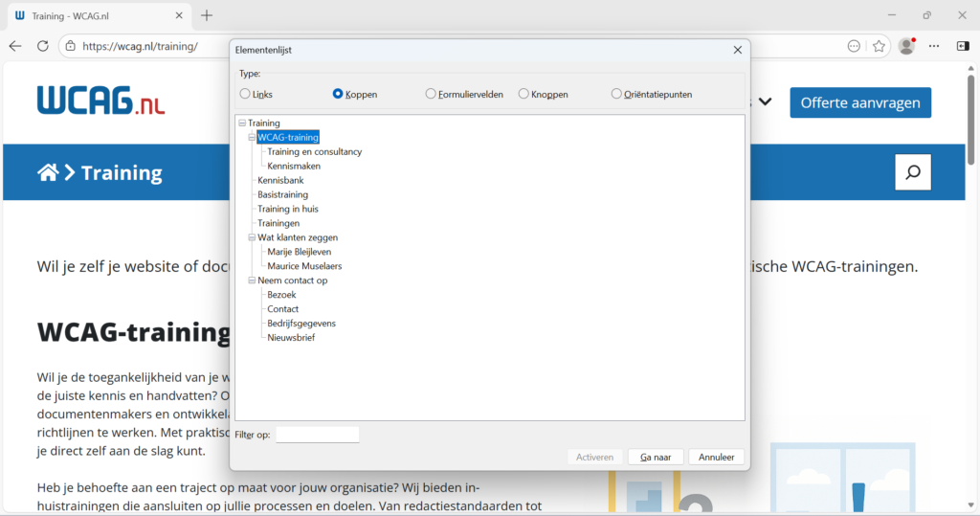Select the Formuliervelden radio button
The width and height of the screenshot is (980, 516).
click(x=431, y=94)
